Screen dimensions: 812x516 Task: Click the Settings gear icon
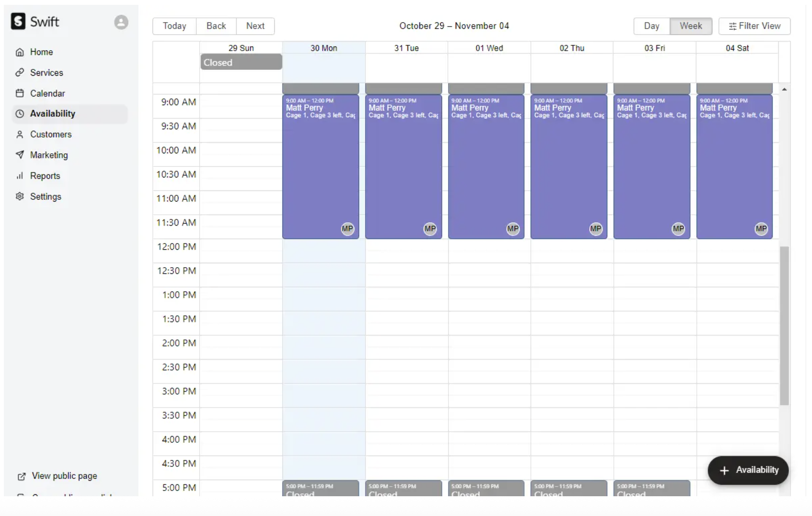[x=20, y=196]
